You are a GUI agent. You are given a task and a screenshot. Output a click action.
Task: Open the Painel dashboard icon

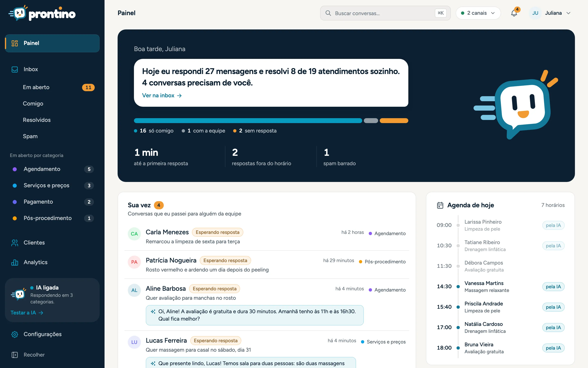[x=14, y=43]
